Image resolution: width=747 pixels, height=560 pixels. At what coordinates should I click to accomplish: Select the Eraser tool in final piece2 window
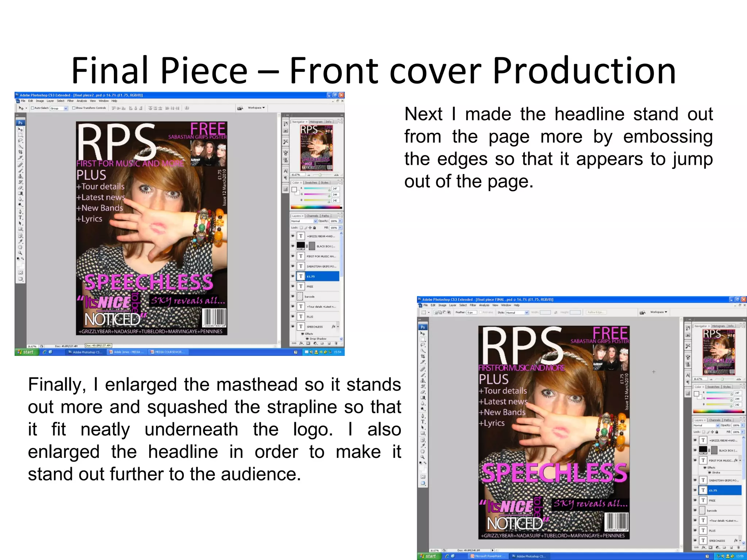tap(20, 188)
